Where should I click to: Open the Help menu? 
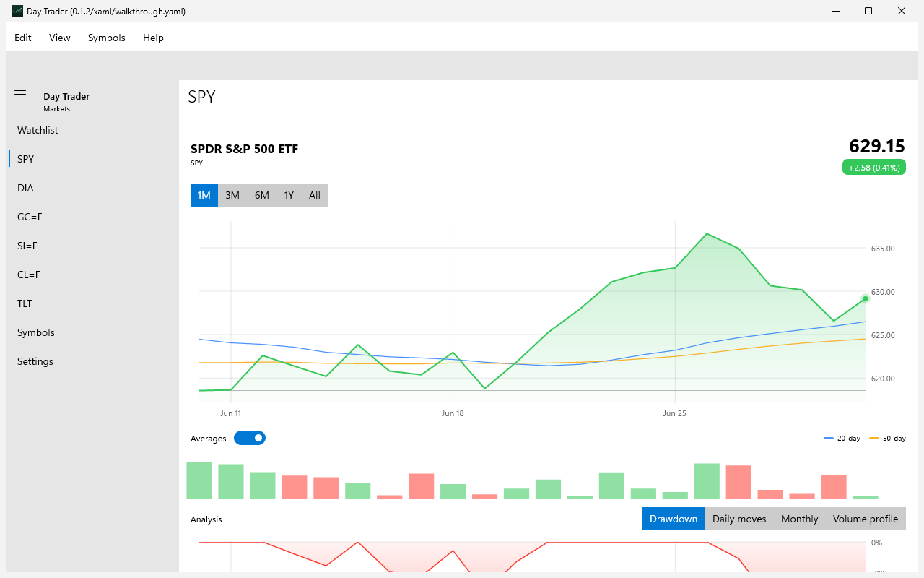point(153,38)
